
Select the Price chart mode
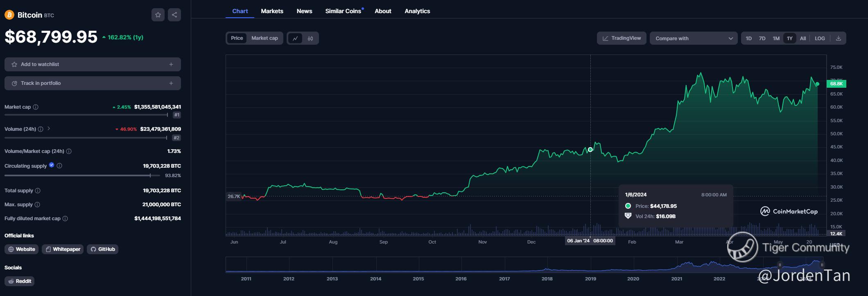pyautogui.click(x=237, y=38)
